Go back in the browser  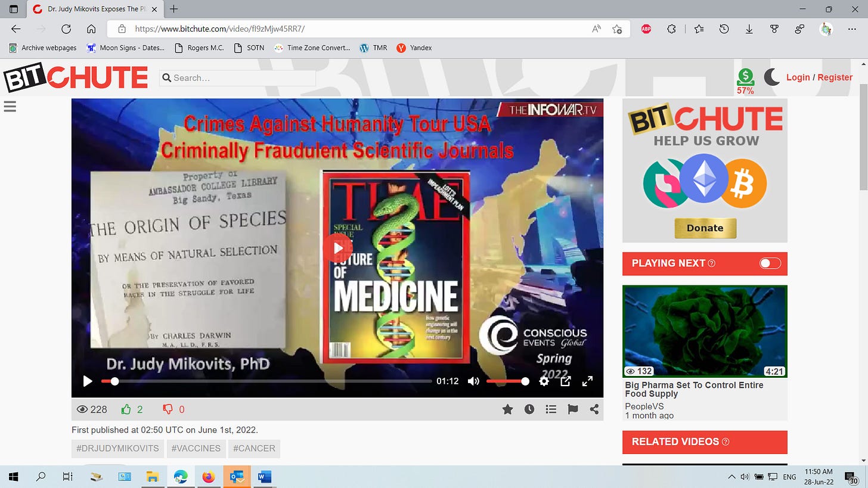click(x=16, y=29)
